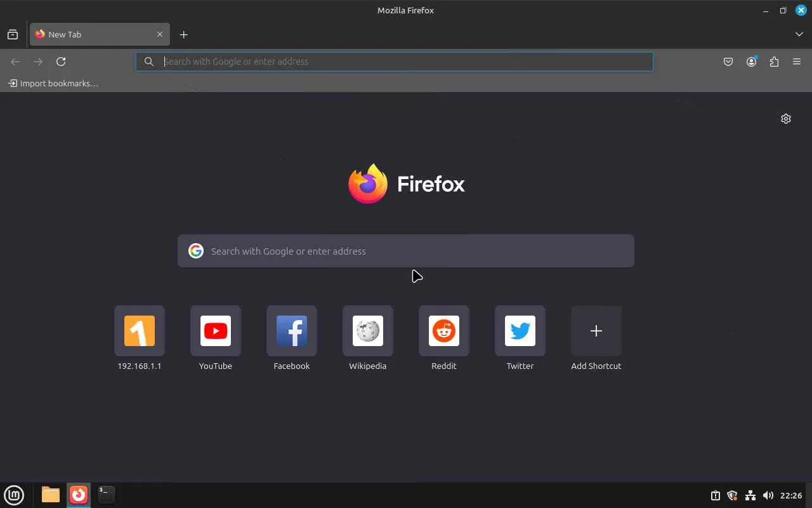Minimize the Firefox window
812x508 pixels.
click(x=766, y=10)
